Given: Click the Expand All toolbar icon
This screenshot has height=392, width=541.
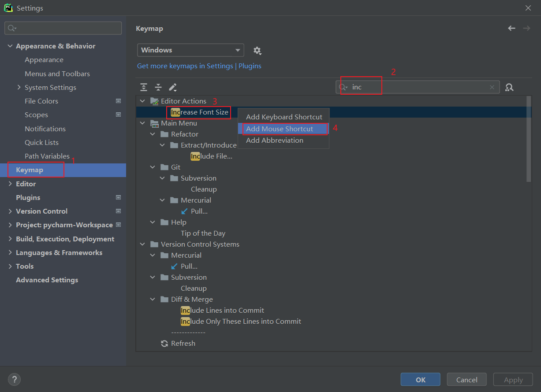Looking at the screenshot, I should 144,87.
